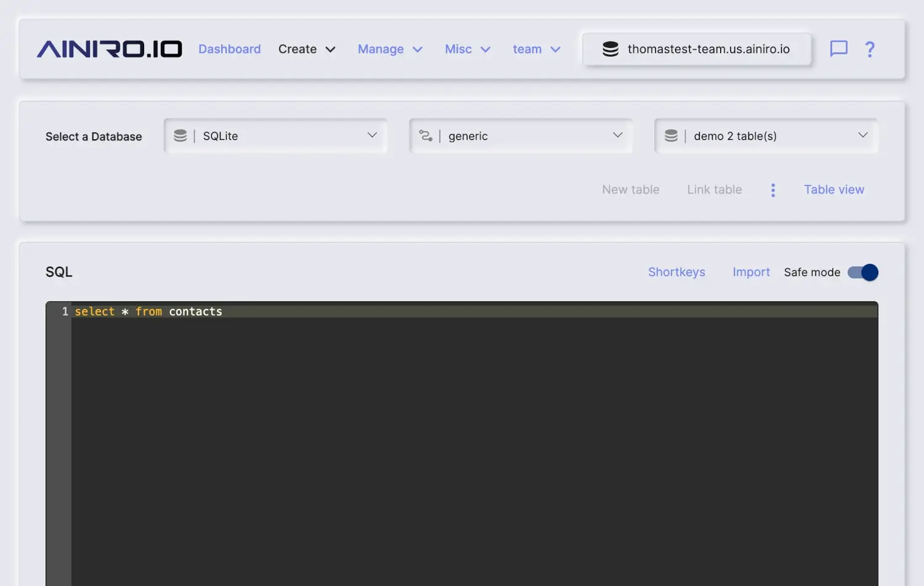This screenshot has width=924, height=586.
Task: Click the demo database icon
Action: coord(671,136)
